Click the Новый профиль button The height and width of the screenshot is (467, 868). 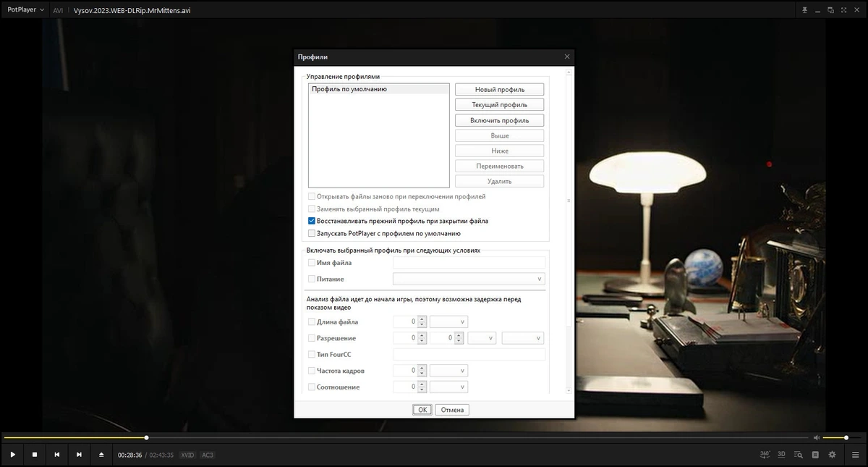click(x=499, y=90)
